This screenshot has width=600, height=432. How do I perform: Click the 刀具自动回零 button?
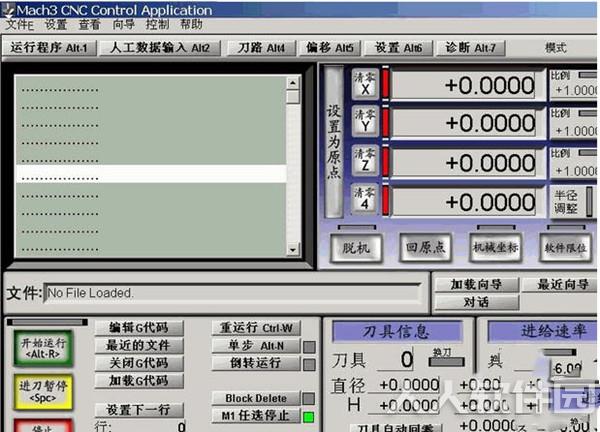(396, 428)
